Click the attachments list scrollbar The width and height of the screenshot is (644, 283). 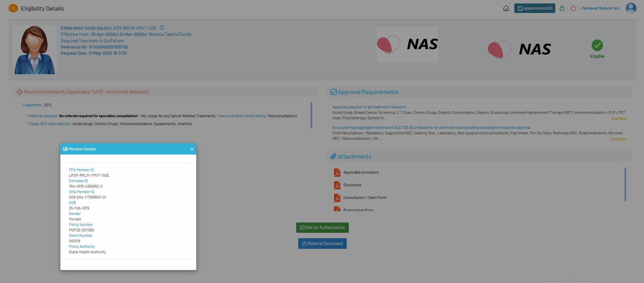click(x=625, y=184)
